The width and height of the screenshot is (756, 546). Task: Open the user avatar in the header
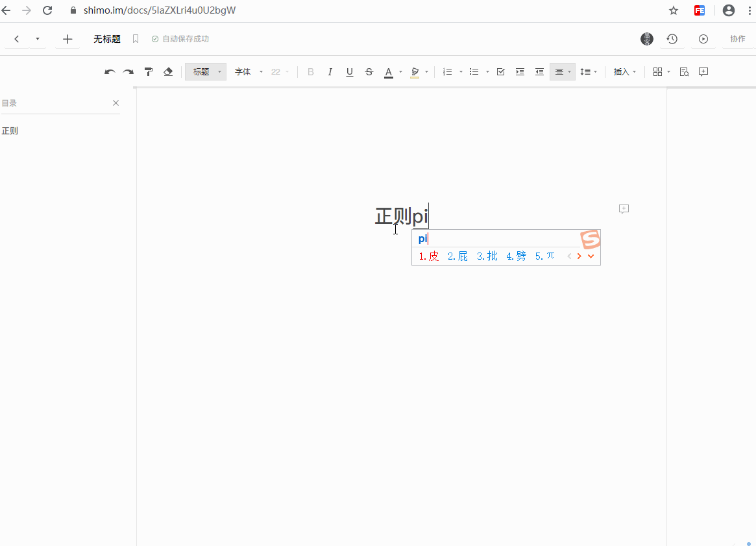[647, 39]
